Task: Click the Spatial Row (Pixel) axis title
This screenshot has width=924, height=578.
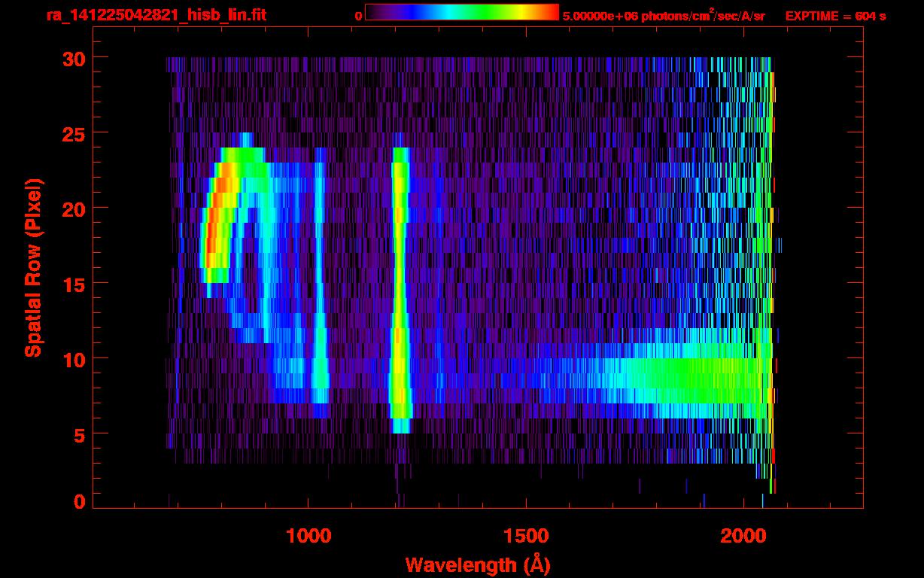Action: [x=34, y=268]
